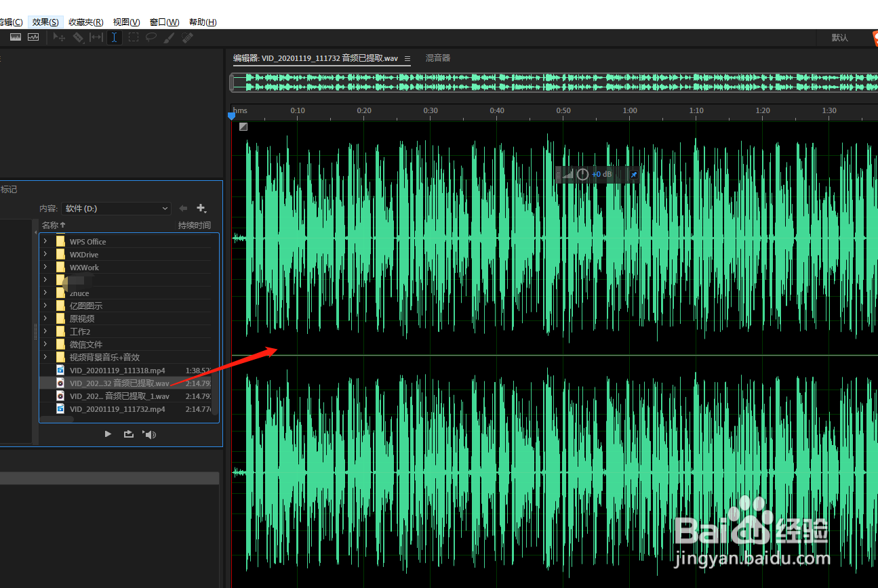Viewport: 878px width, 588px height.
Task: Click the video icon of VID_20201119_111318.mp4
Action: click(x=60, y=371)
